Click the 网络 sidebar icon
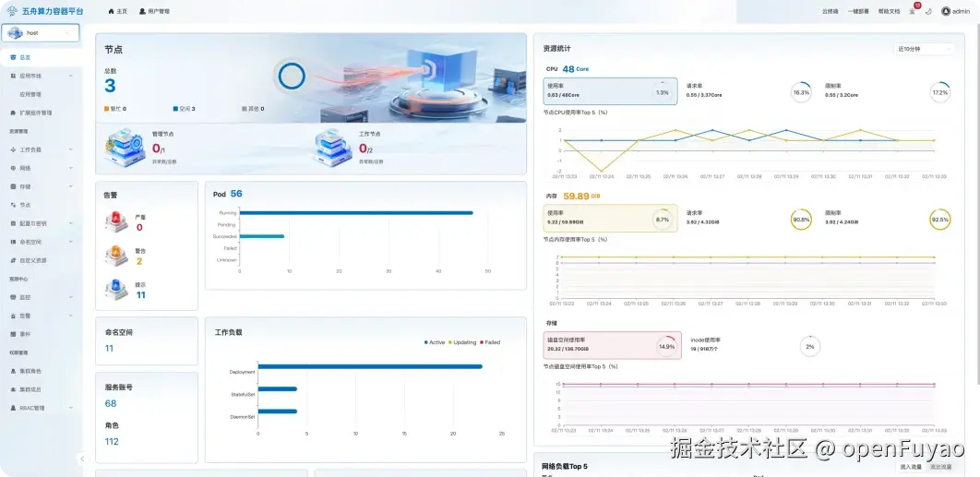The width and height of the screenshot is (980, 477). tap(13, 168)
